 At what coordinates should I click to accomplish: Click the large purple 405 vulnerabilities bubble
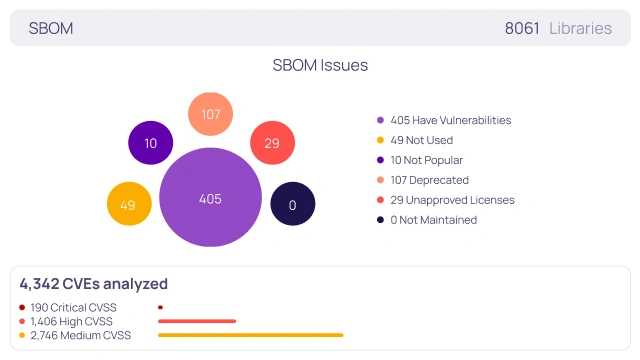point(210,198)
